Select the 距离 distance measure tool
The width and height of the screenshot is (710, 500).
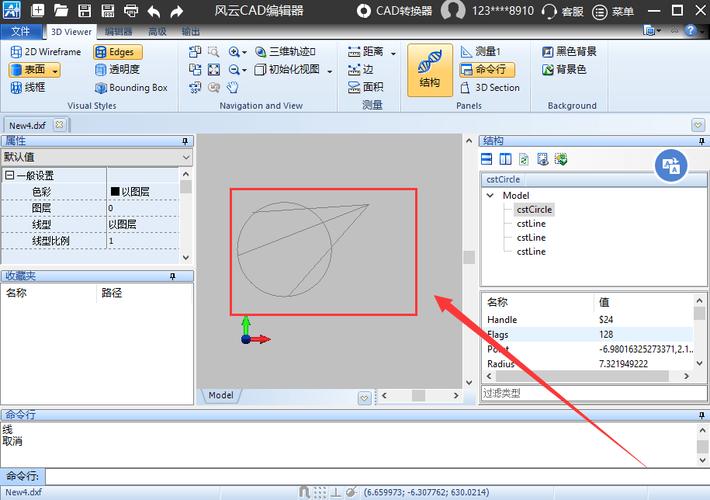365,52
